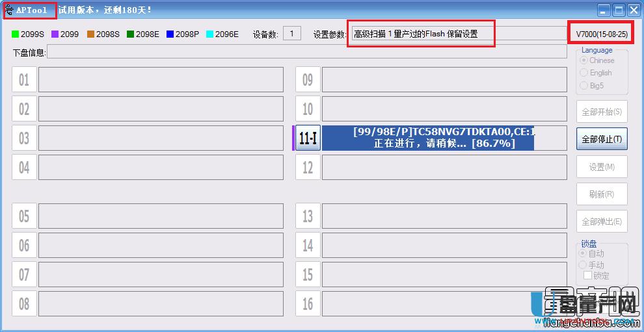The width and height of the screenshot is (644, 332).
Task: Click the port 11-I button
Action: pyautogui.click(x=308, y=138)
